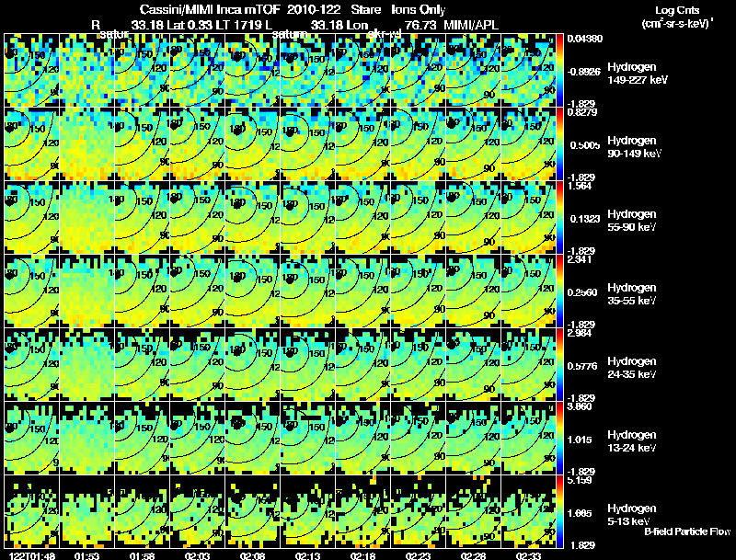
Task: Select the 'MIMI/APL' text in header
Action: 471,25
